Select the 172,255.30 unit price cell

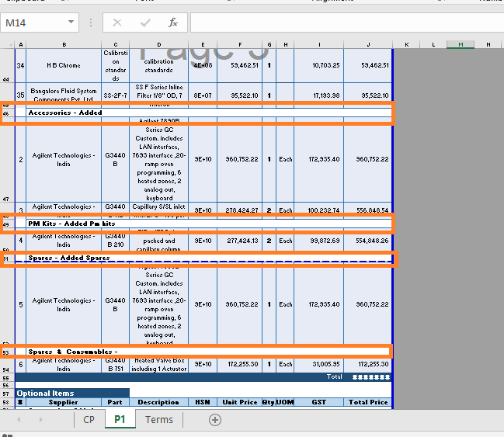point(240,364)
